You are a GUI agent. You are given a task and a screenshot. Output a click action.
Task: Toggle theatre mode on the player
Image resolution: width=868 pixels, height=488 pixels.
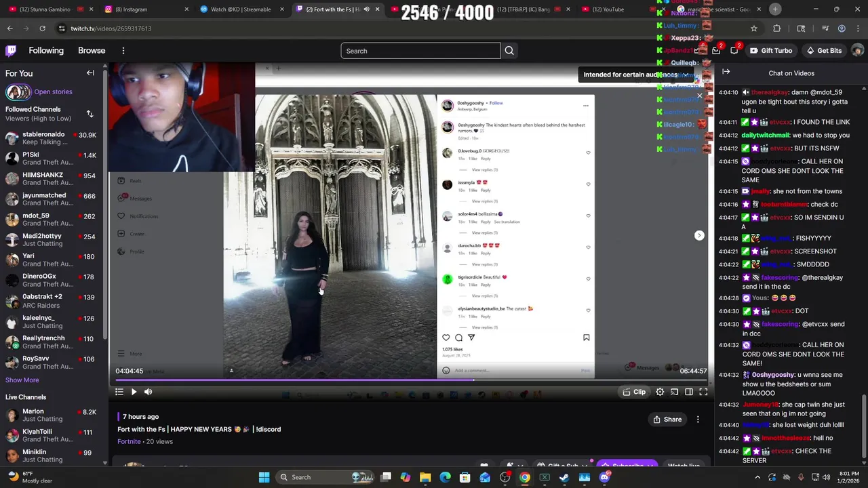pyautogui.click(x=689, y=392)
